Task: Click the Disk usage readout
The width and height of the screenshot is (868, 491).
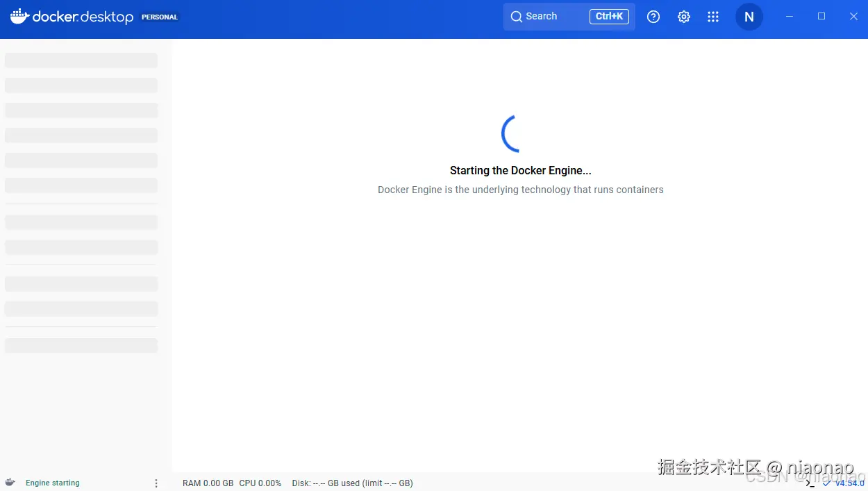Action: (353, 483)
